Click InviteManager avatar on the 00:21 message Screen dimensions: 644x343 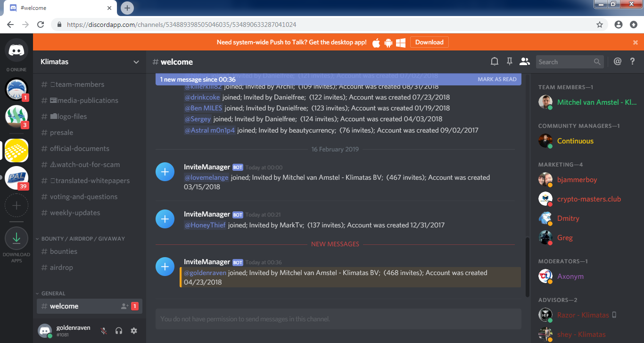[x=165, y=219]
